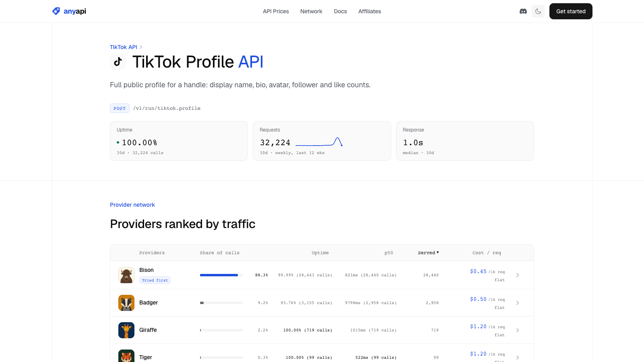Expand the Bison row chevron
This screenshot has height=362, width=644.
coord(518,275)
